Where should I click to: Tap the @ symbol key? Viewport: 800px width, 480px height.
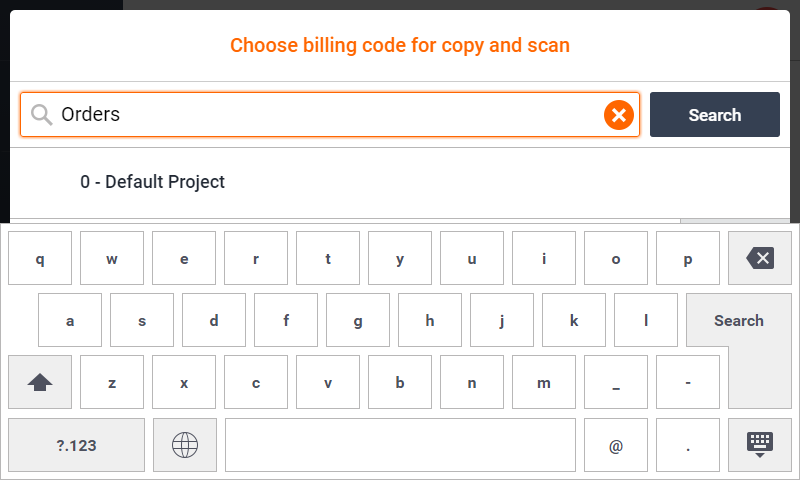[616, 445]
